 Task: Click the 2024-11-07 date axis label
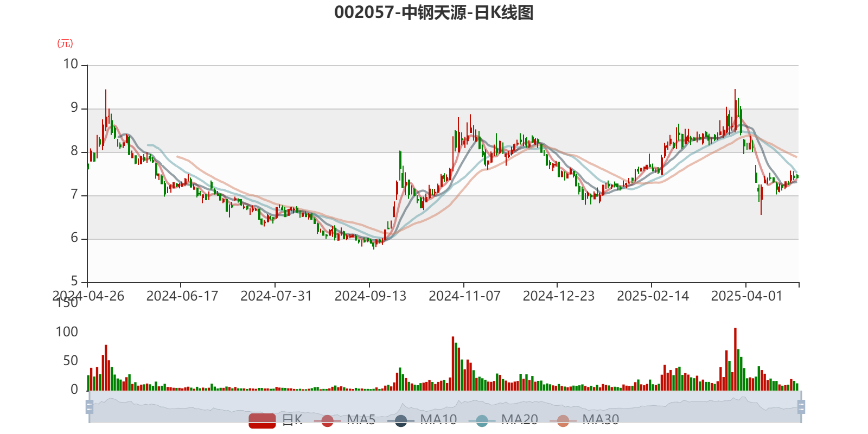pyautogui.click(x=464, y=296)
